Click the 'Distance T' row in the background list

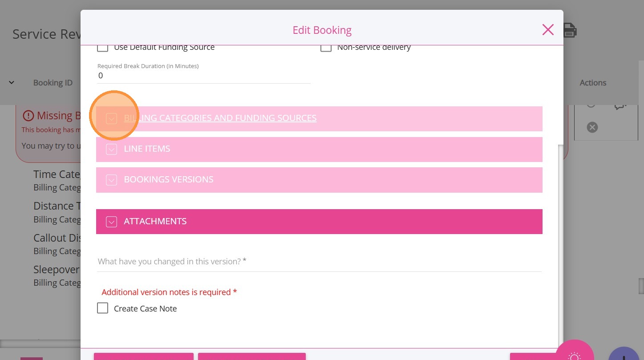click(57, 206)
